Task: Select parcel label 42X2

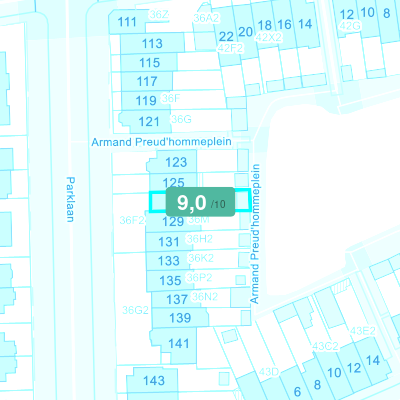Action: pos(269,38)
